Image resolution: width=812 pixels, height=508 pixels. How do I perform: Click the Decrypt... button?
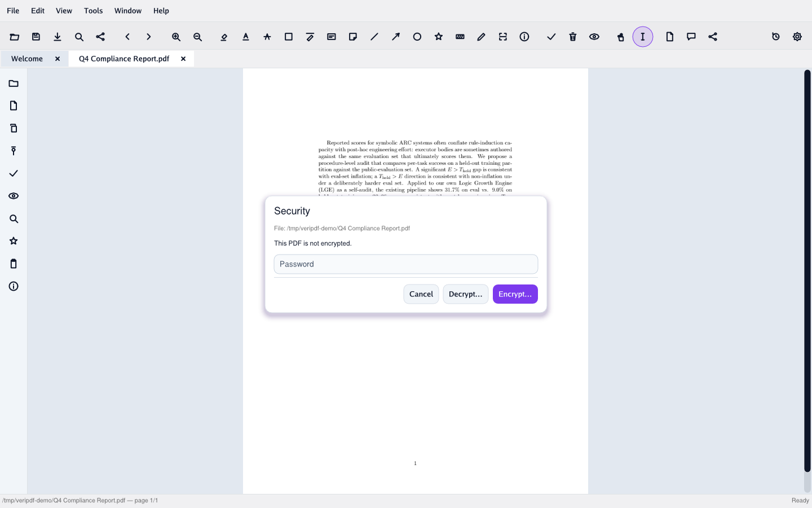(466, 294)
